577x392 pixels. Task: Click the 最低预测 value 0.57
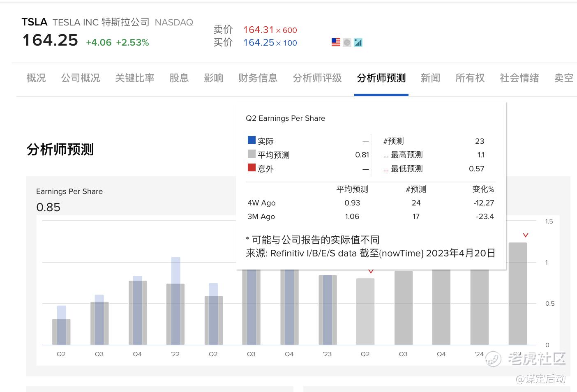click(476, 169)
